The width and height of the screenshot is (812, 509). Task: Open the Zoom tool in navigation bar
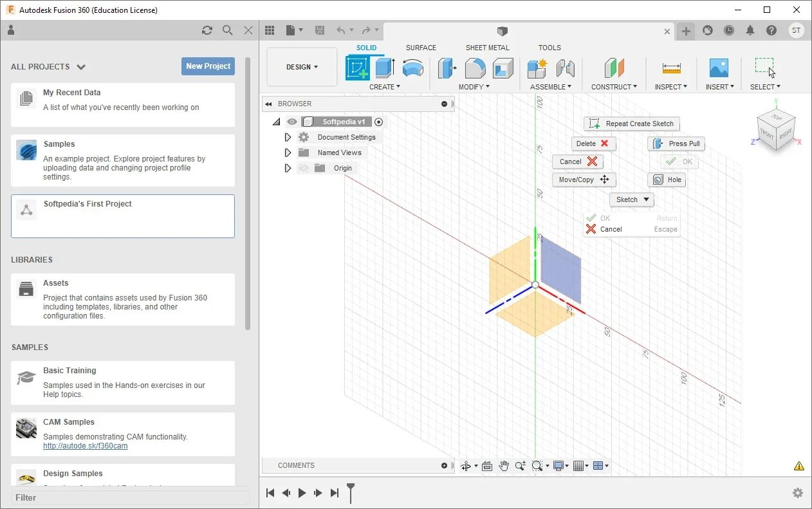click(x=520, y=465)
